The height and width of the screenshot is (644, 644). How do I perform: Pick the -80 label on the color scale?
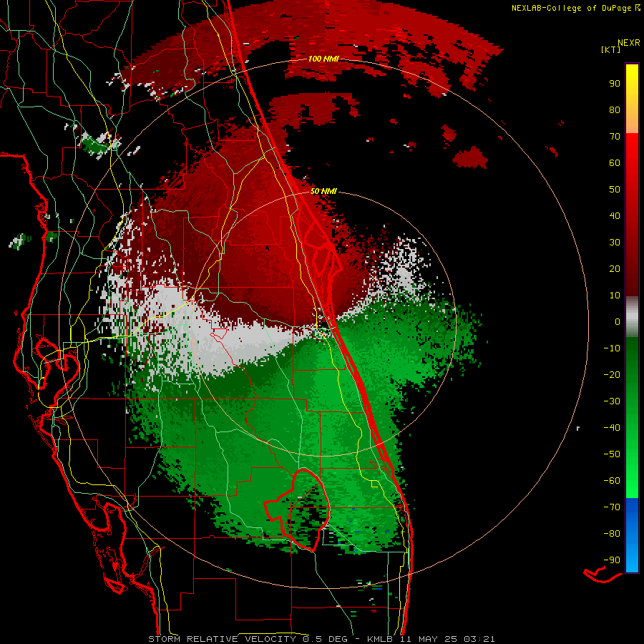click(x=612, y=534)
